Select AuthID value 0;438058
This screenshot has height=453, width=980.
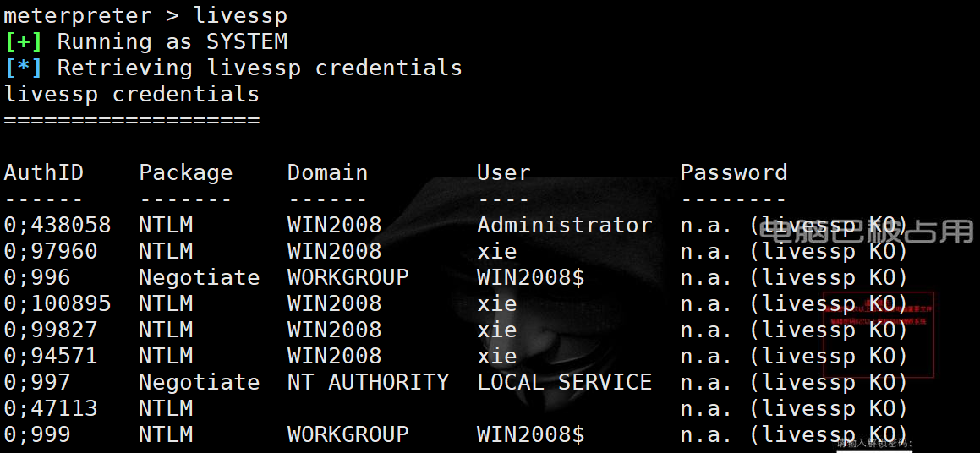(57, 225)
